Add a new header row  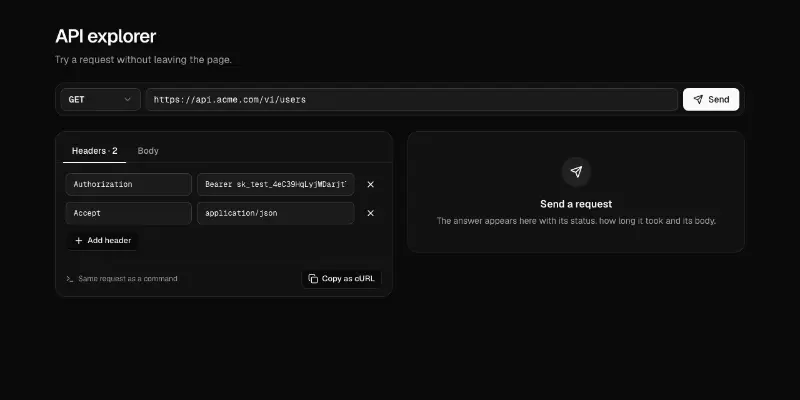tap(103, 240)
